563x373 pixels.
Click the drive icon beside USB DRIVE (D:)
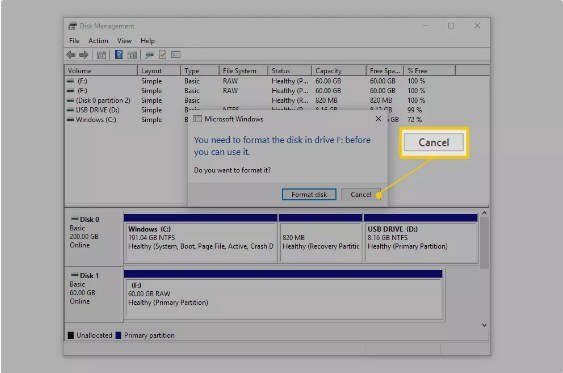(x=71, y=110)
